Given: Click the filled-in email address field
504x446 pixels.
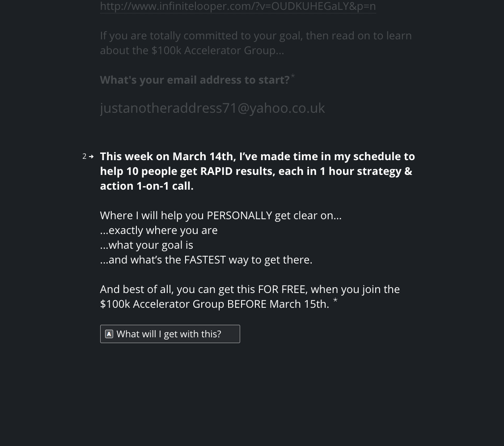Looking at the screenshot, I should (212, 108).
